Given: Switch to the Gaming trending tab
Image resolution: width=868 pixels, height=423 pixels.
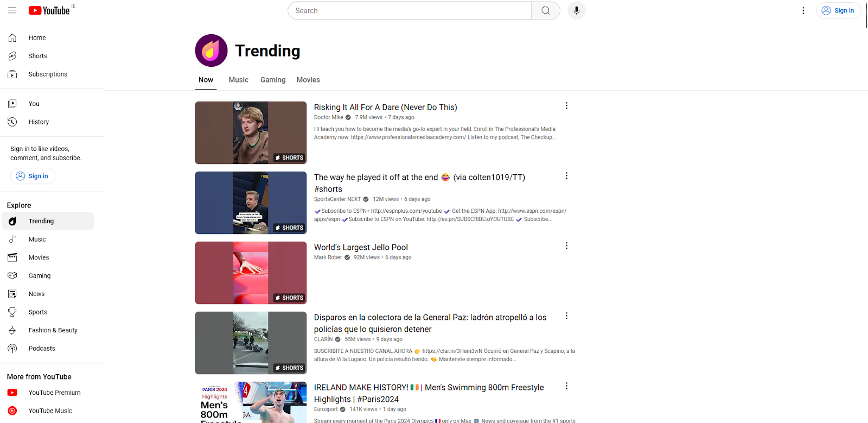Looking at the screenshot, I should click(x=272, y=80).
